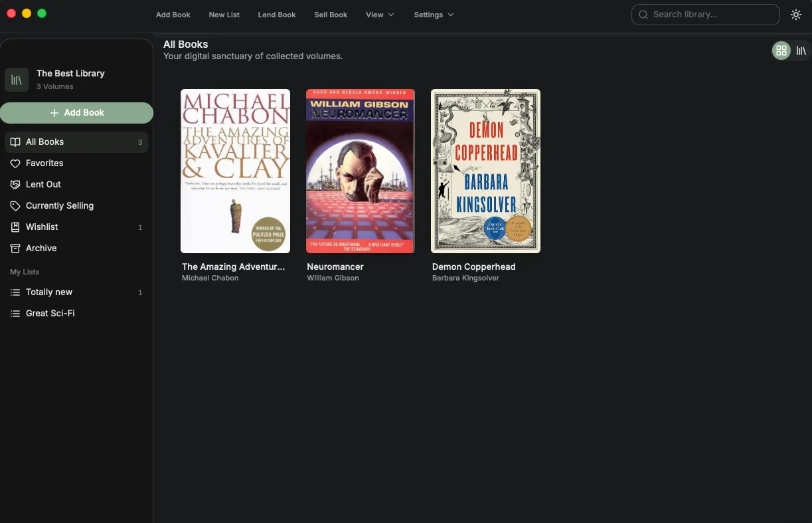Click inside the Search library field
812x523 pixels.
705,15
